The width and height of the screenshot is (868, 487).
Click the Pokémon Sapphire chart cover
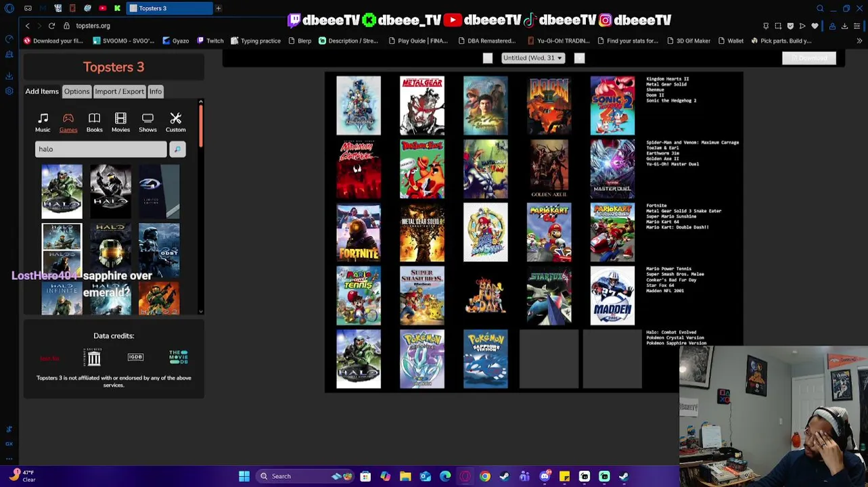click(485, 359)
